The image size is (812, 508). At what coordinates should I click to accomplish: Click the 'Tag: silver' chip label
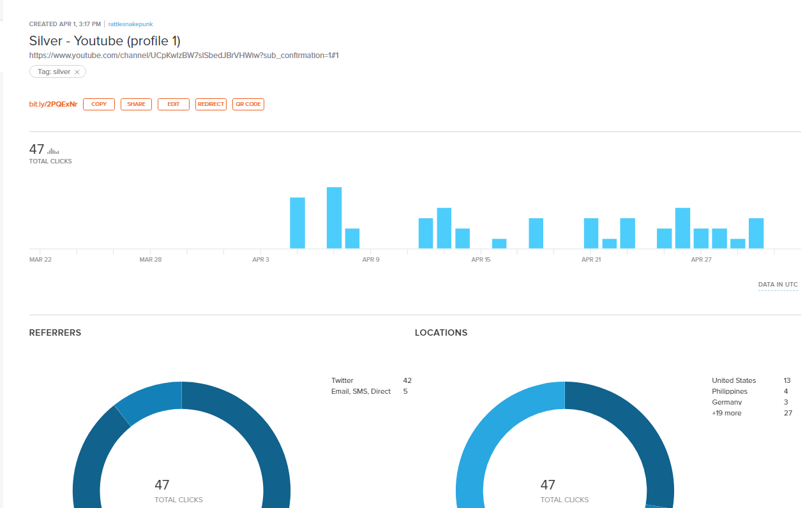coord(54,72)
